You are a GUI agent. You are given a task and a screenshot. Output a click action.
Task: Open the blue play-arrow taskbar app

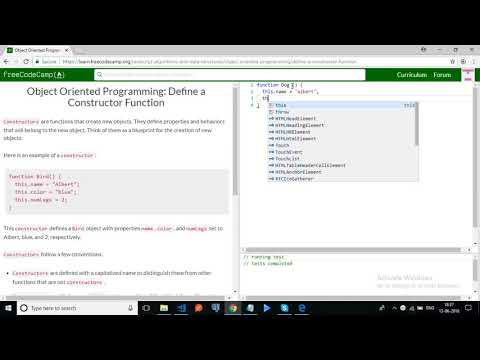click(x=267, y=308)
